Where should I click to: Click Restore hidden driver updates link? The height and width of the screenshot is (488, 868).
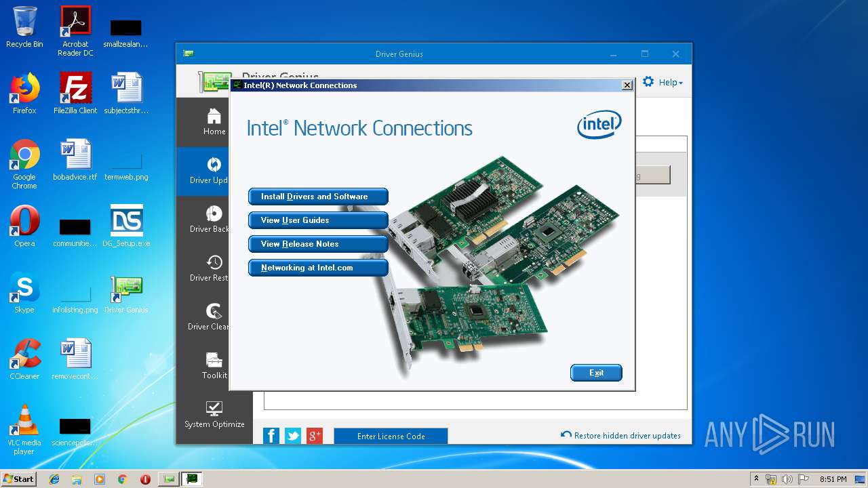click(x=620, y=436)
